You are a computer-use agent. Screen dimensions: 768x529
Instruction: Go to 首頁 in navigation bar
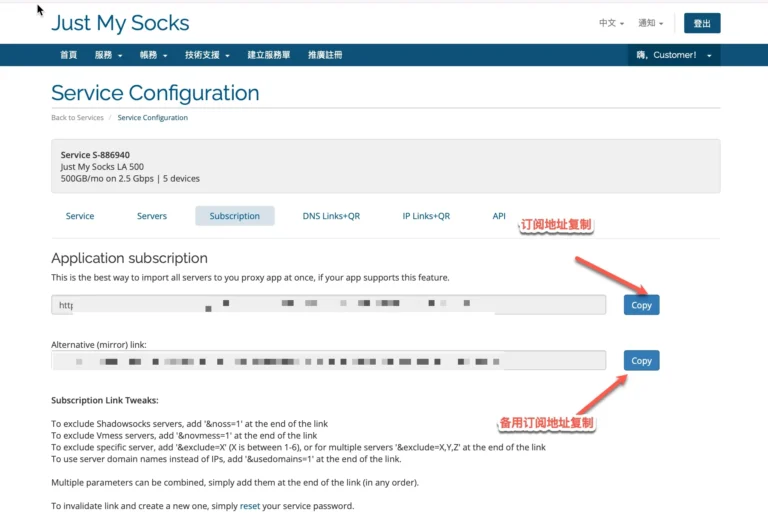tap(69, 55)
